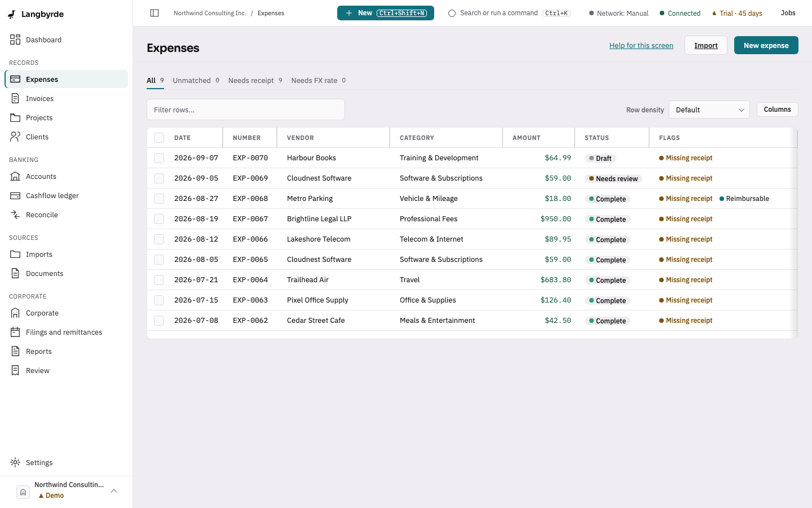
Task: Switch to the Needs FX rate tab
Action: [319, 81]
